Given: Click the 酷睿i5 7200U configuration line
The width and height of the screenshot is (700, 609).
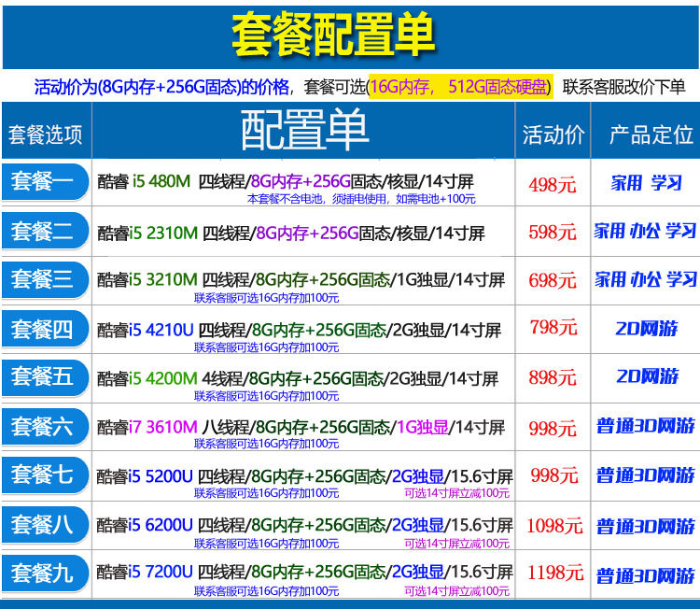Looking at the screenshot, I should (304, 572).
